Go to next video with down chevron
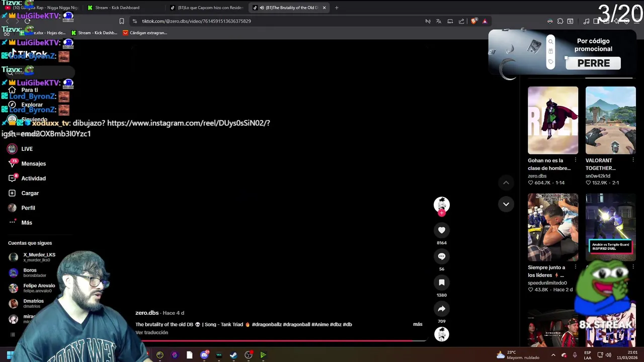This screenshot has height=362, width=644. point(506,204)
